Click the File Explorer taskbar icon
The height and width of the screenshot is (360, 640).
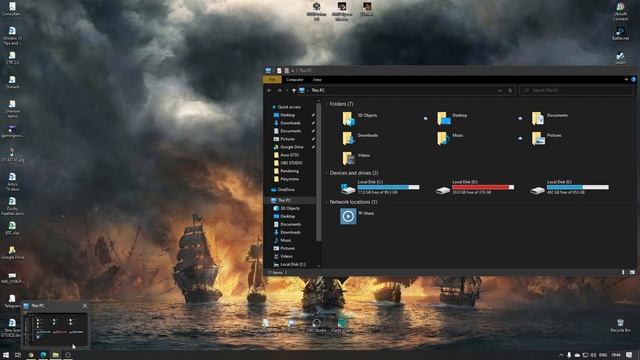pos(56,355)
